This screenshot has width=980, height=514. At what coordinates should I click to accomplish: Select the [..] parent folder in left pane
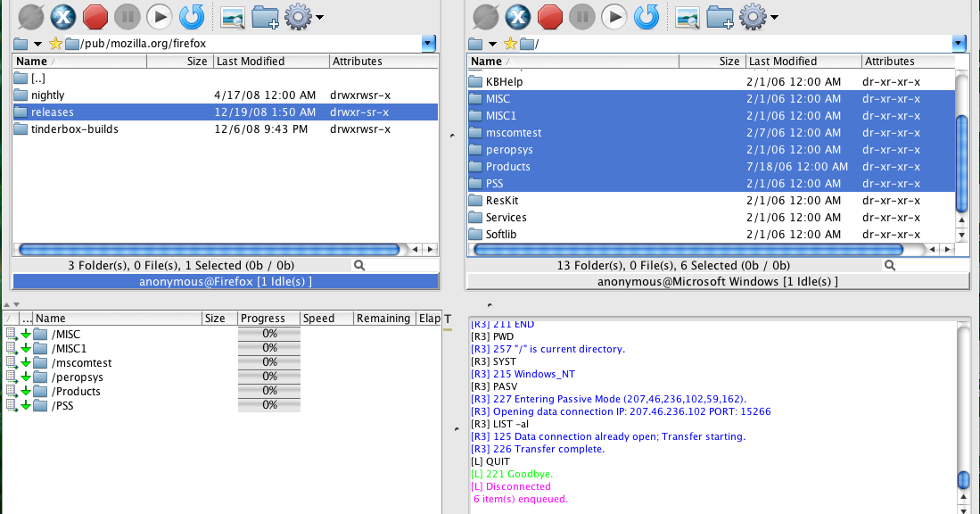[225, 79]
